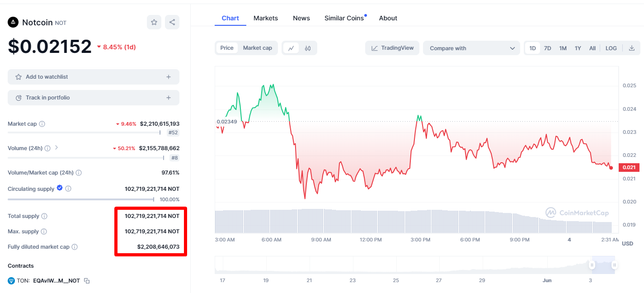Screen dimensions: 644x293
Task: Toggle LOG scale on the chart
Action: (x=611, y=48)
